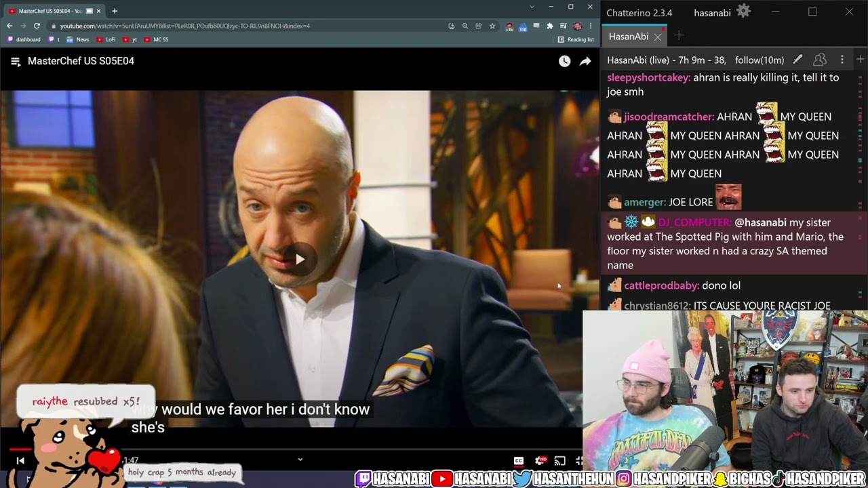The height and width of the screenshot is (488, 868).
Task: Click the share page icon in address bar
Action: point(479,26)
